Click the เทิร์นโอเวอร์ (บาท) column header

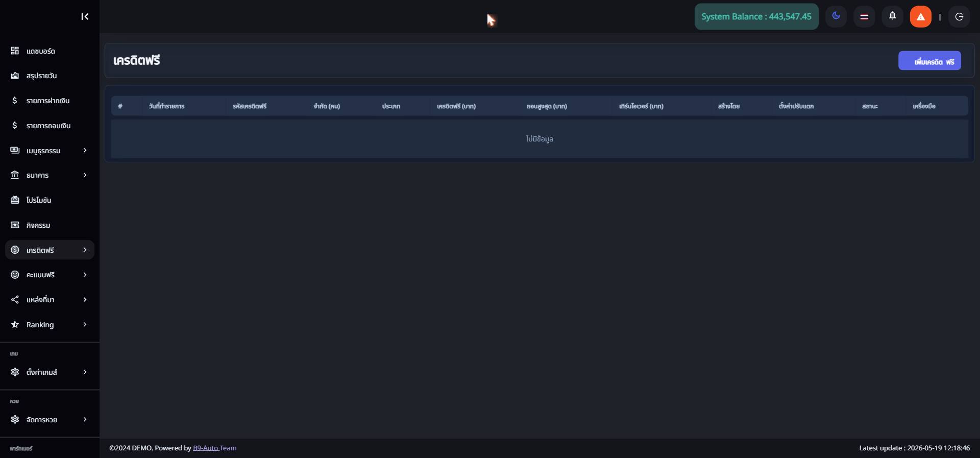click(x=641, y=106)
